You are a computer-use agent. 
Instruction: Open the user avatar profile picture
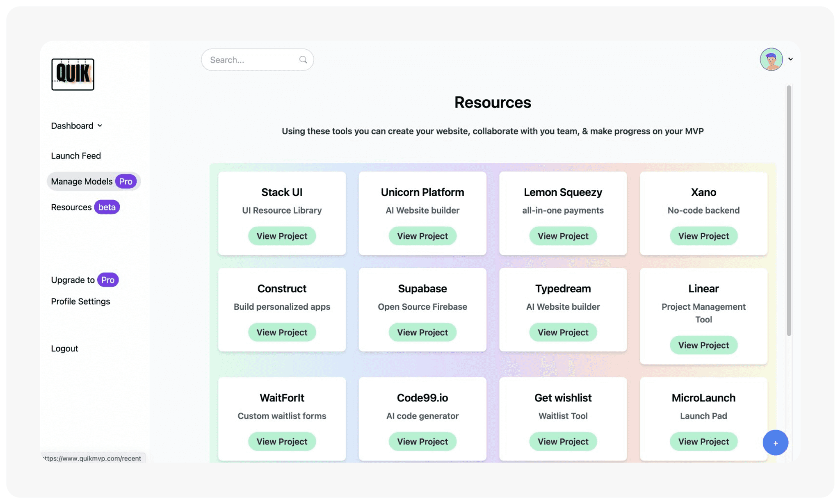771,59
